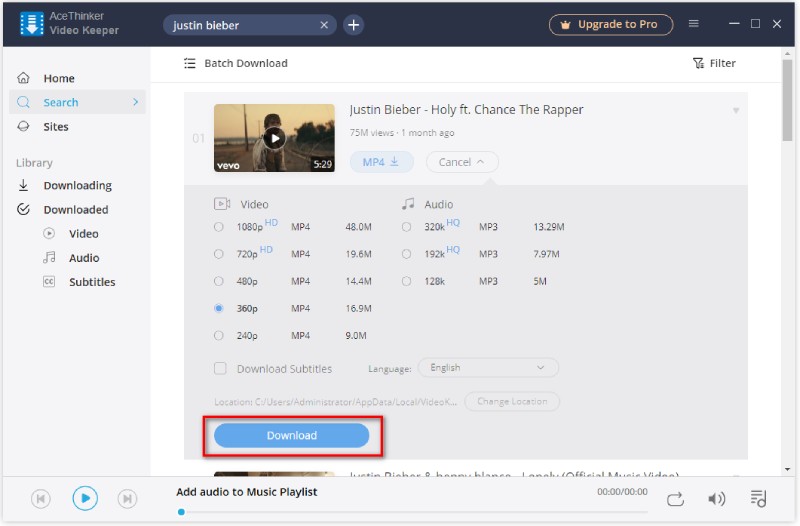The height and width of the screenshot is (526, 800).
Task: Click 75M views · 1 month ago text
Action: (402, 133)
